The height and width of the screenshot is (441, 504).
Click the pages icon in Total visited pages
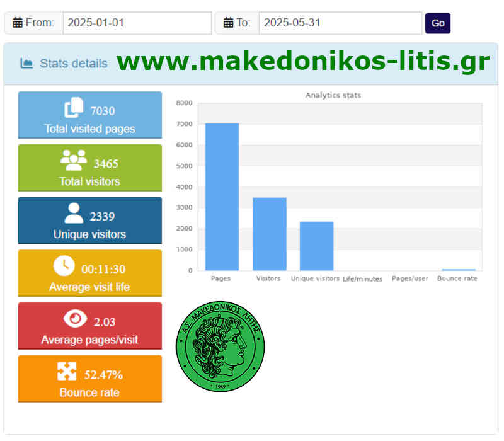point(74,108)
